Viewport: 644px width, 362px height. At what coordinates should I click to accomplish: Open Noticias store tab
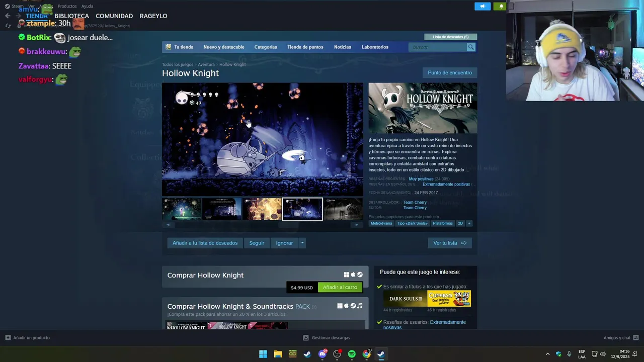[343, 47]
